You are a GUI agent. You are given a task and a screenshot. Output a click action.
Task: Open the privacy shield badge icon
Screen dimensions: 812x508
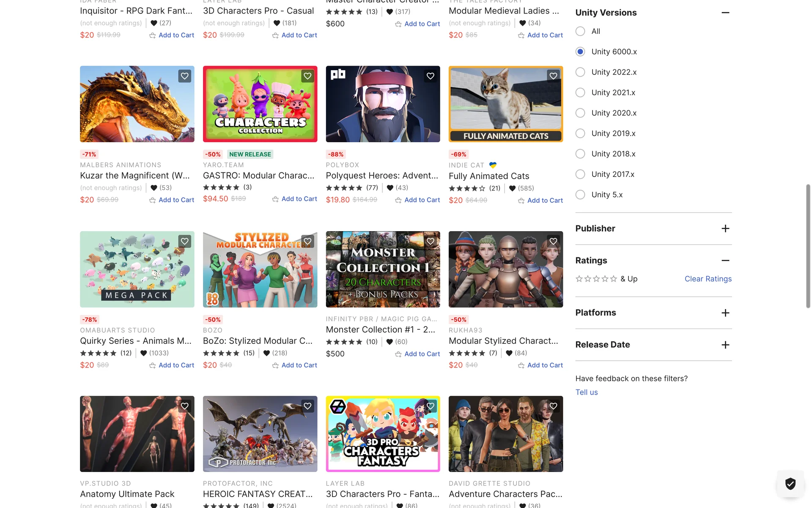(790, 483)
